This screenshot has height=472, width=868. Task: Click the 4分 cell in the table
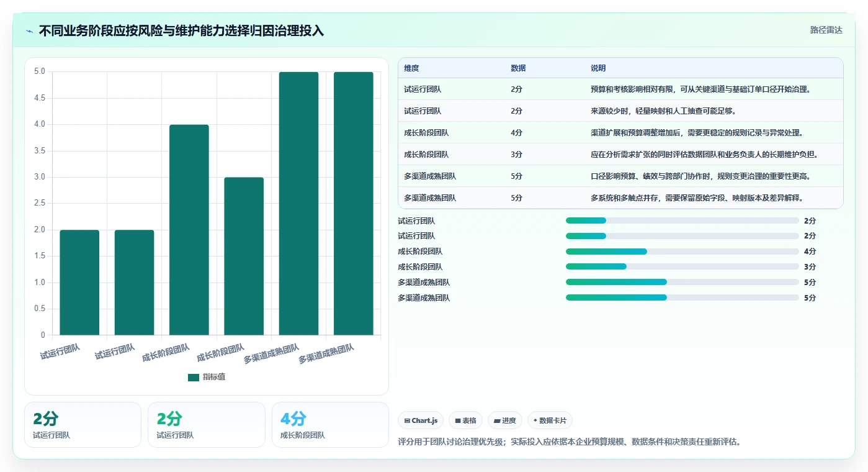point(516,133)
